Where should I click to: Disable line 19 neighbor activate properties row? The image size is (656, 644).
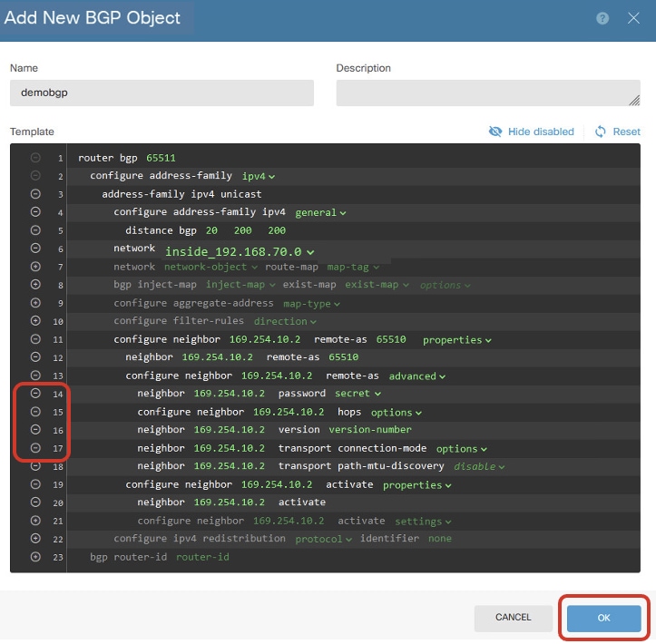[x=35, y=484]
